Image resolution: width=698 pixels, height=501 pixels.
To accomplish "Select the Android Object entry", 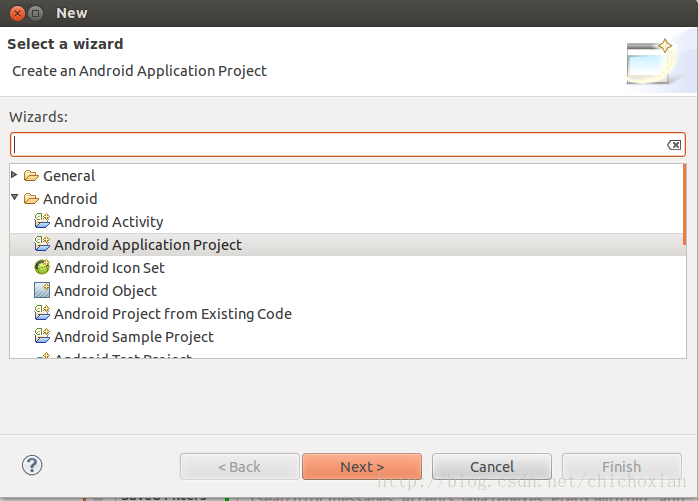I will (x=105, y=291).
